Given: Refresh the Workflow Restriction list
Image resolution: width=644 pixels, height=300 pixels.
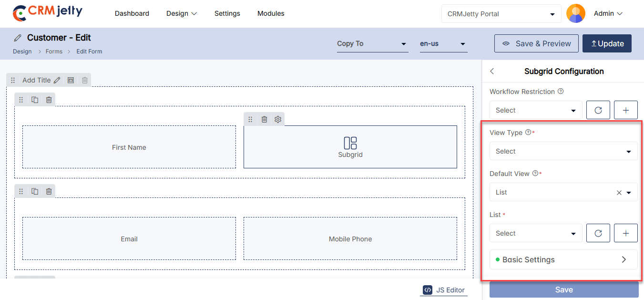Looking at the screenshot, I should click(x=598, y=110).
